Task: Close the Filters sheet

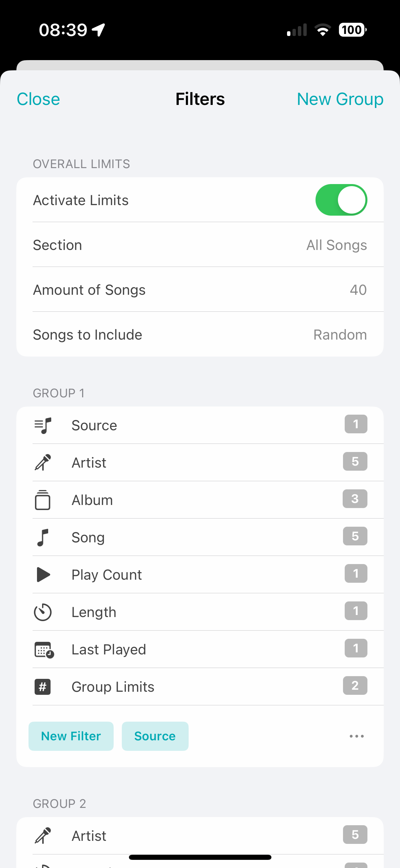Action: (x=38, y=99)
